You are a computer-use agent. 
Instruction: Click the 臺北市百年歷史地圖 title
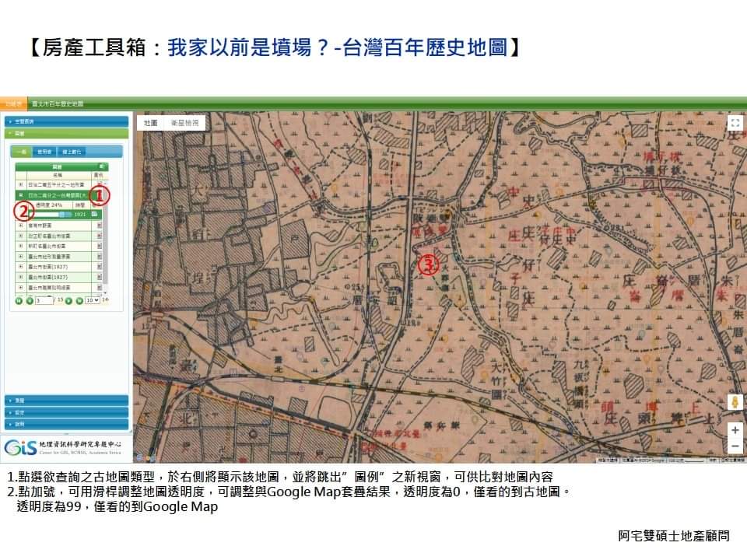pyautogui.click(x=58, y=103)
